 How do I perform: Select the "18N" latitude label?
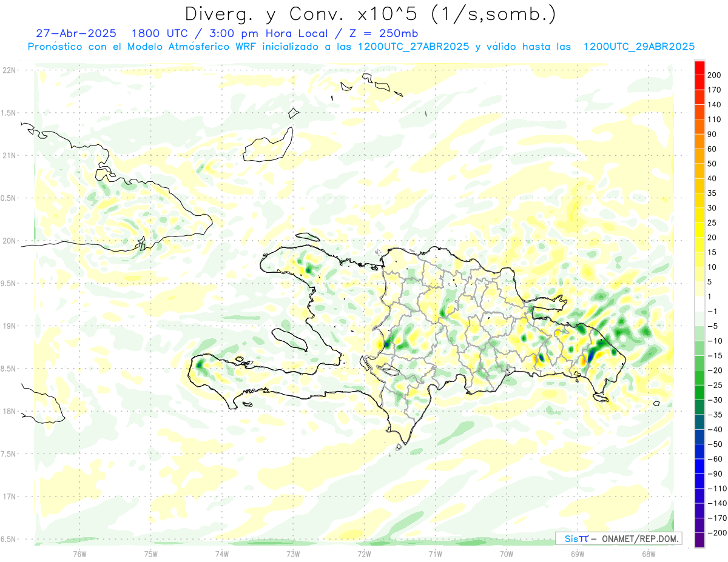[8, 411]
